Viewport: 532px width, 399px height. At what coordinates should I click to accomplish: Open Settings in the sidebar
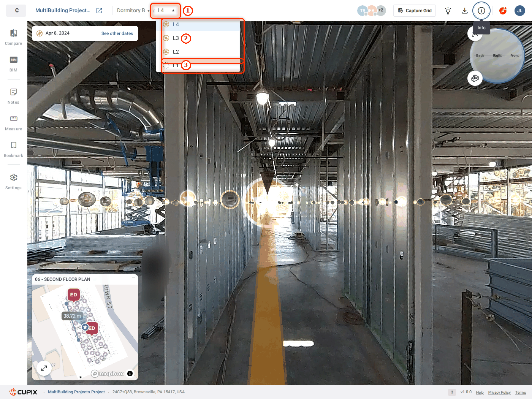coord(13,182)
